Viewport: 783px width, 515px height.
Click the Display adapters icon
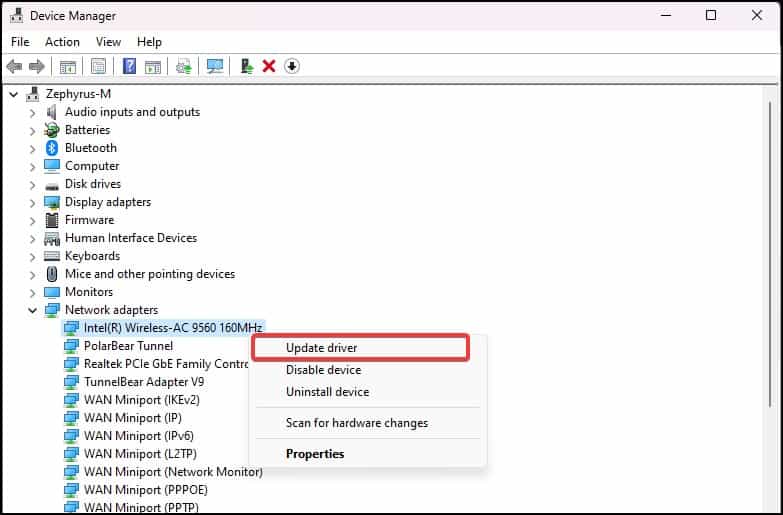click(52, 202)
